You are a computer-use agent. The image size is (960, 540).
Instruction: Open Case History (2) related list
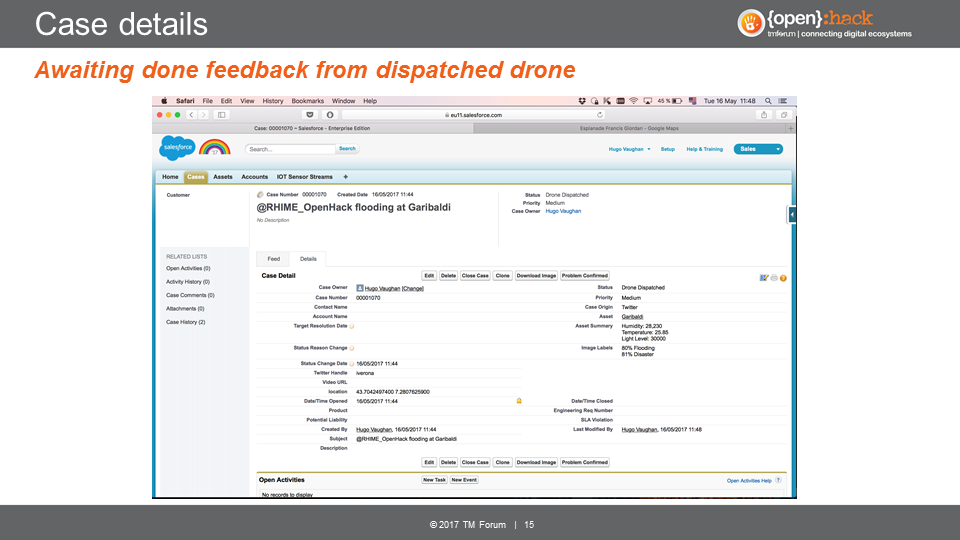click(186, 322)
